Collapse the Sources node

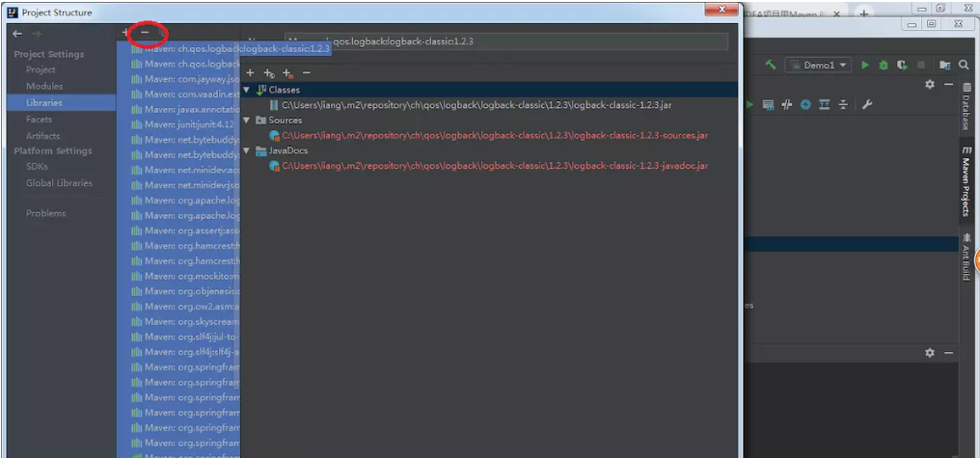pos(248,120)
